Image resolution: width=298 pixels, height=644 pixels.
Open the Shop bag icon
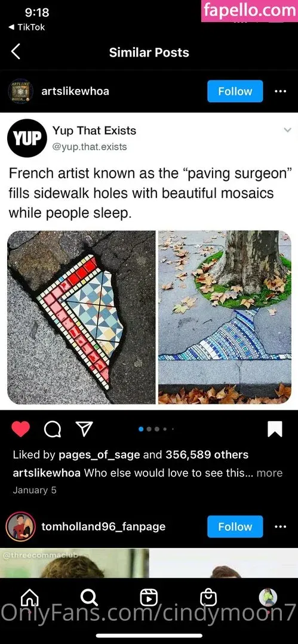pos(208,597)
